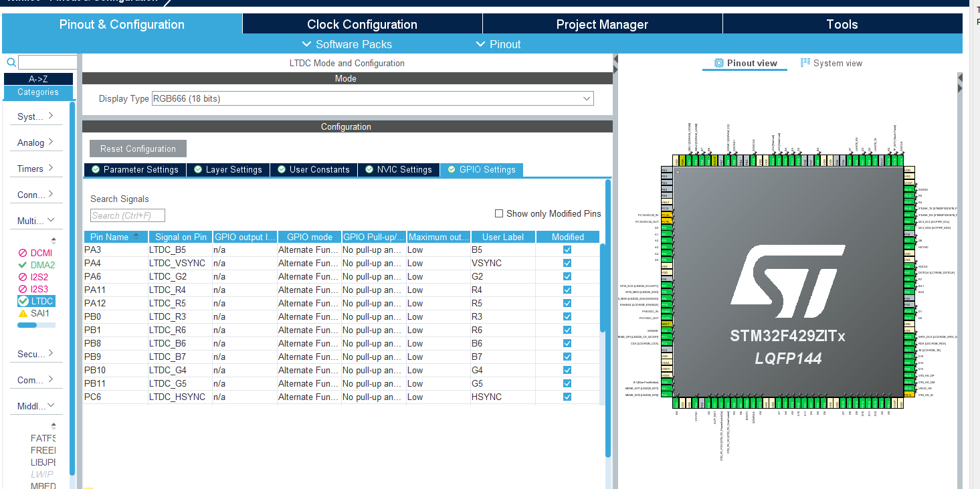Uncheck the Modified checkbox for PB11

coord(567,383)
